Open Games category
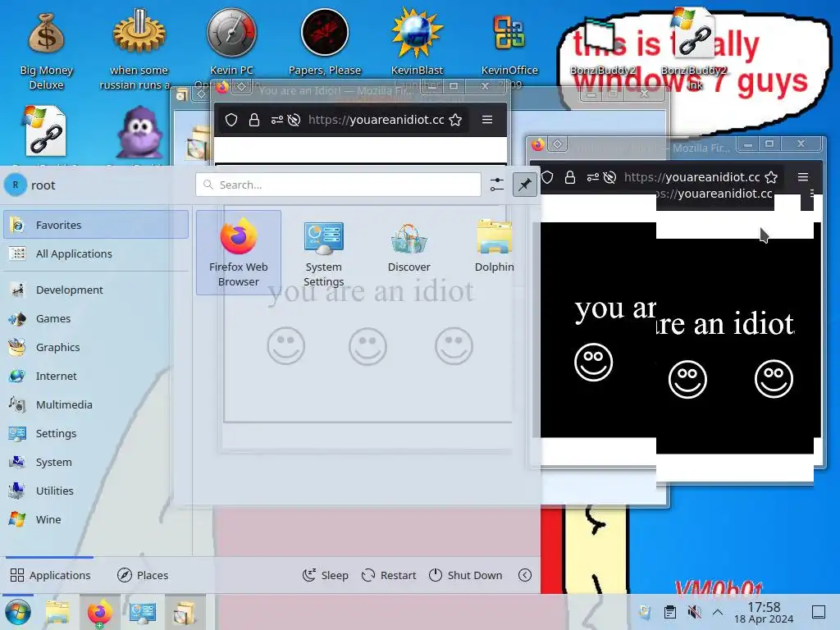This screenshot has width=840, height=630. 96,319
